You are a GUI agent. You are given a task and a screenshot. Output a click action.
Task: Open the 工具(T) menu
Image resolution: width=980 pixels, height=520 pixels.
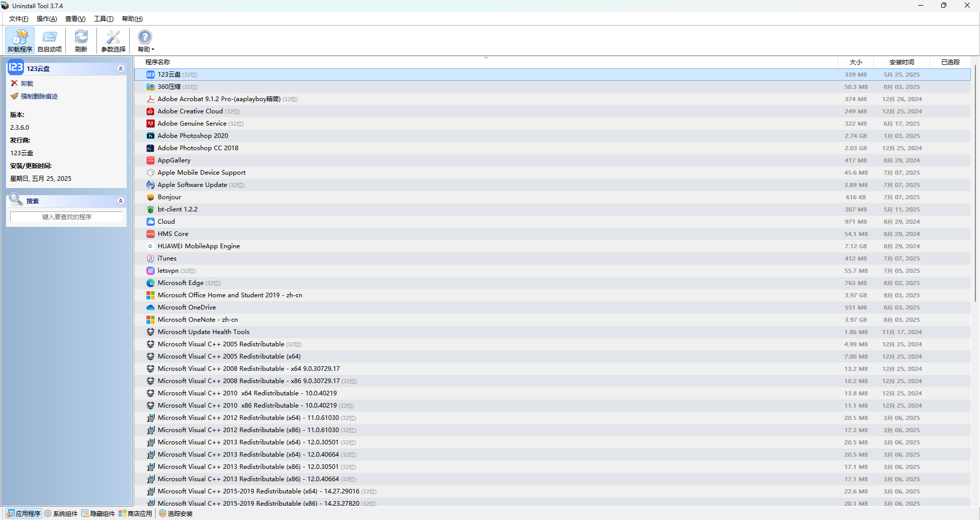(104, 19)
